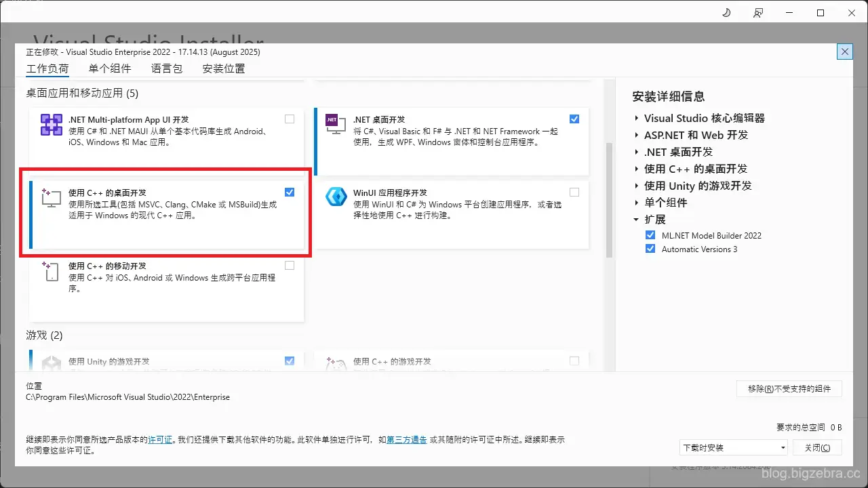The image size is (868, 488).
Task: Collapse the 扩展 section
Action: 637,220
